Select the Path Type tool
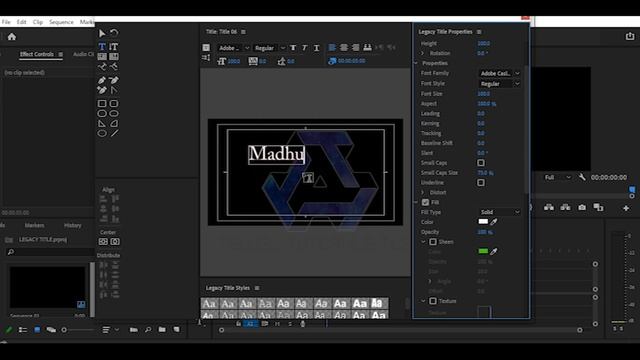The height and width of the screenshot is (360, 640). pos(102,67)
